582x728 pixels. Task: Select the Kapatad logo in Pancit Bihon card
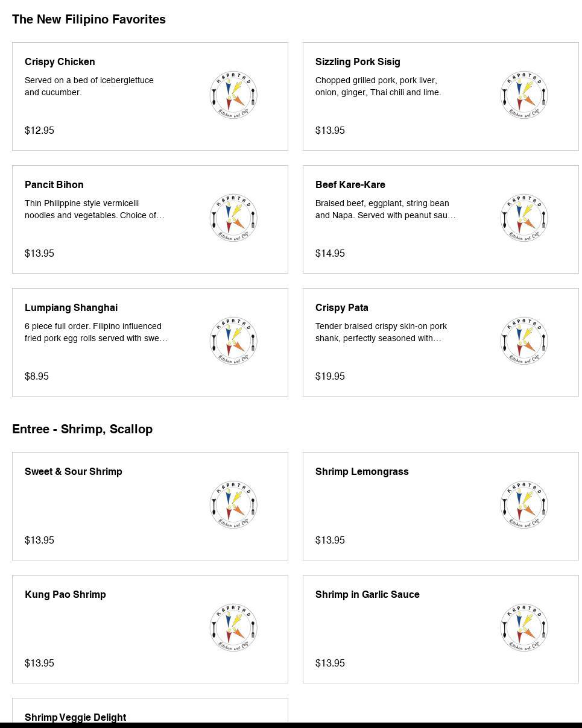point(233,218)
